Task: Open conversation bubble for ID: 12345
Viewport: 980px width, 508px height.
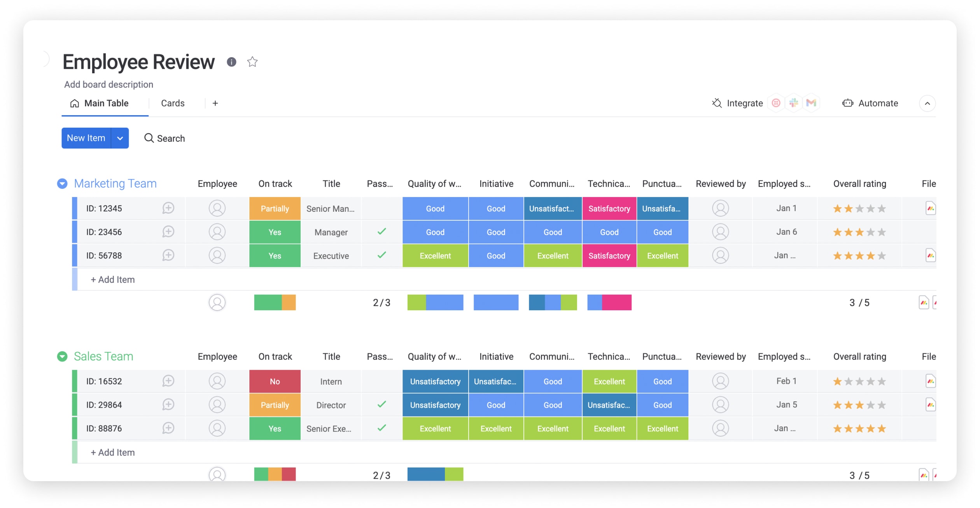Action: tap(168, 208)
